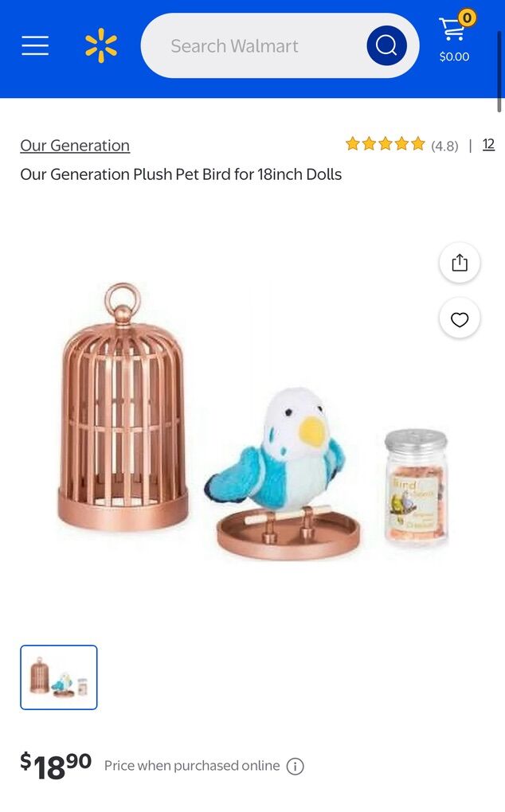Viewport: 505px width, 812px height.
Task: Open the 12 reviews link
Action: [488, 144]
